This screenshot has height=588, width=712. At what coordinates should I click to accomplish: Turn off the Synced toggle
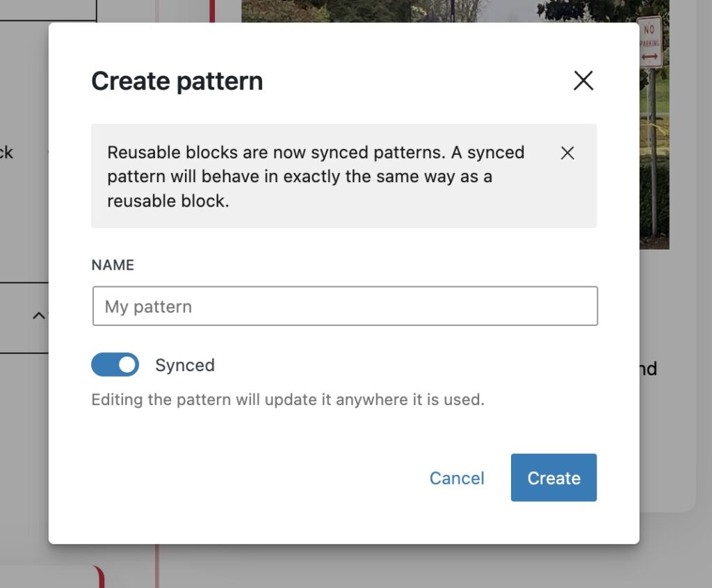pyautogui.click(x=115, y=365)
